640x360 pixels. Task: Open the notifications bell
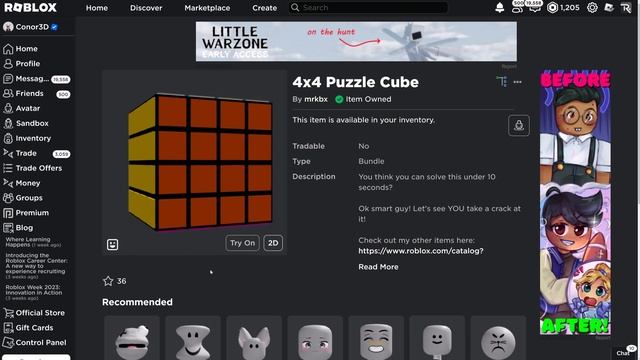coord(499,7)
